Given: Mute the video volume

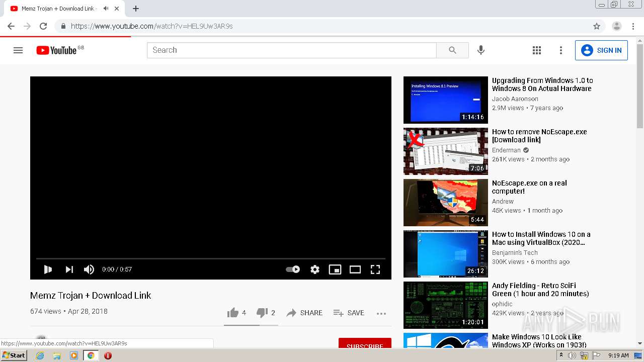Looking at the screenshot, I should click(89, 269).
